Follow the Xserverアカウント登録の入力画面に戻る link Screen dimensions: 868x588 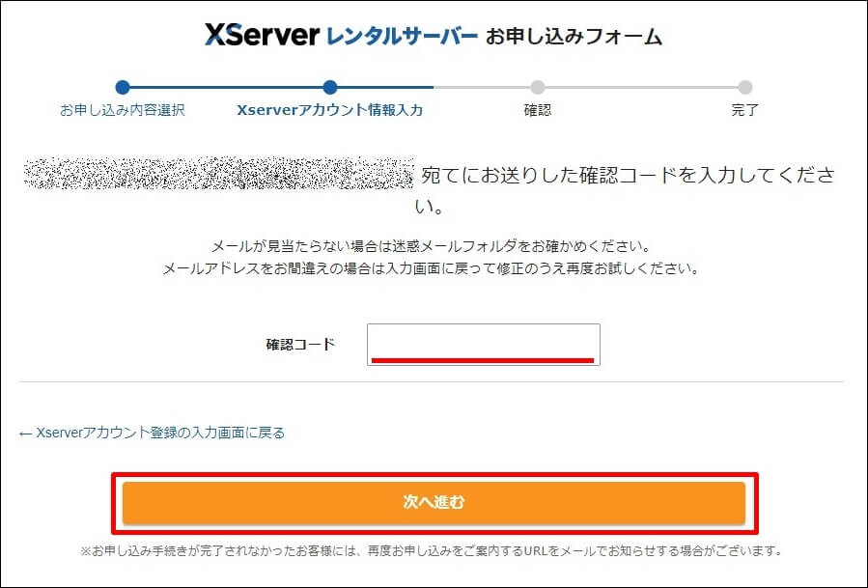[152, 433]
